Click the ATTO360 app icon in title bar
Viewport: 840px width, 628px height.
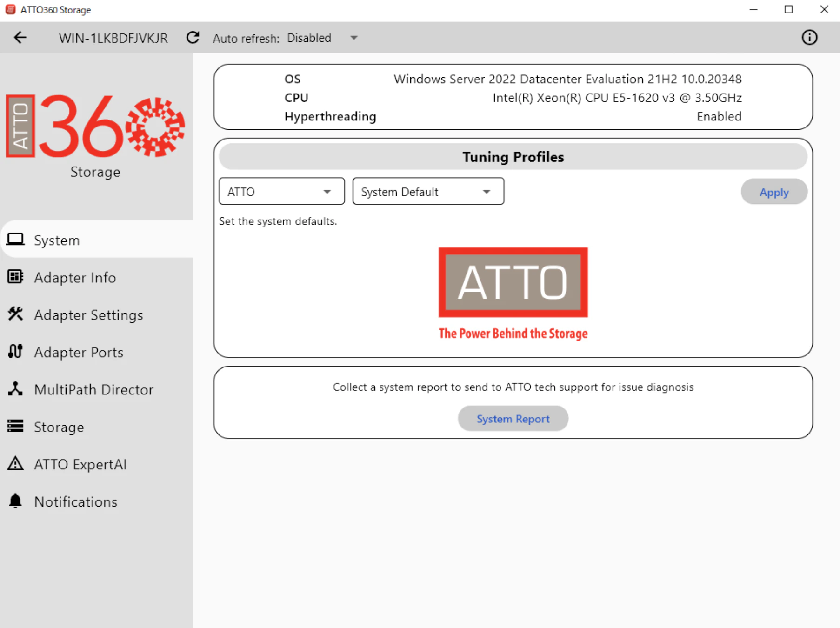[10, 9]
